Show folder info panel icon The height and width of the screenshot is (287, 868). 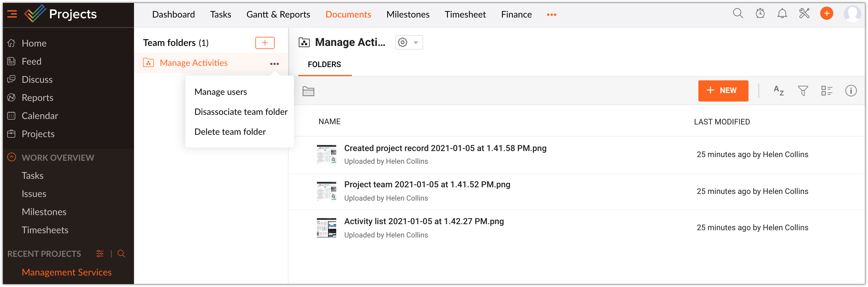click(x=850, y=91)
